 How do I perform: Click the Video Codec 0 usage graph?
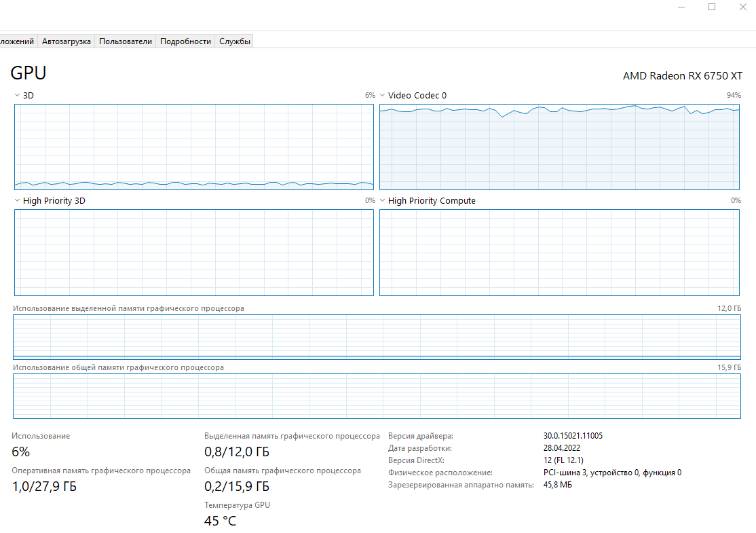coord(559,147)
